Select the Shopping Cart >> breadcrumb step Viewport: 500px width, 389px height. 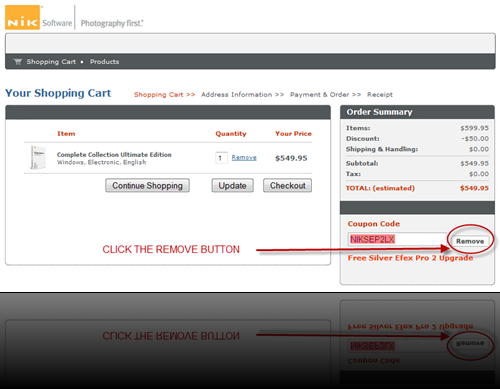pos(165,95)
